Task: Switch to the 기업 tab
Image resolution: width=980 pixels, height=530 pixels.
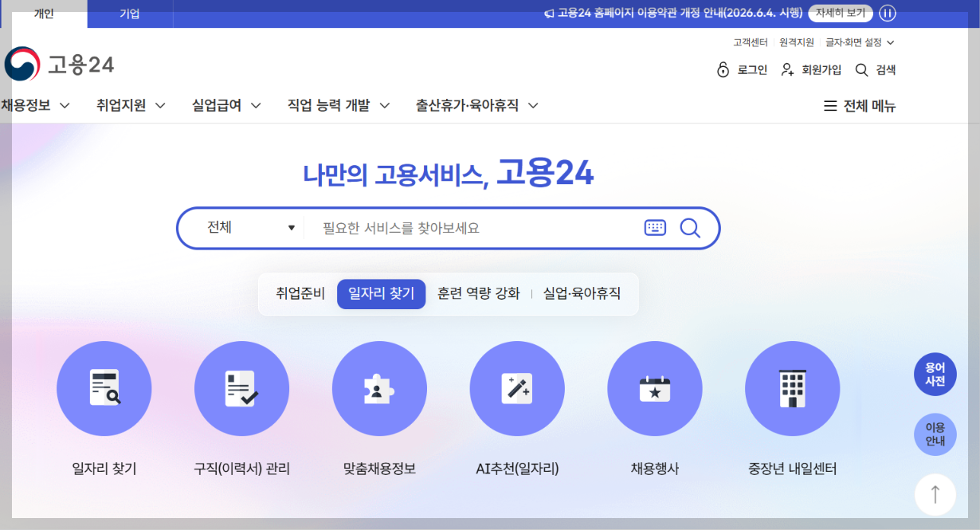Action: click(130, 14)
